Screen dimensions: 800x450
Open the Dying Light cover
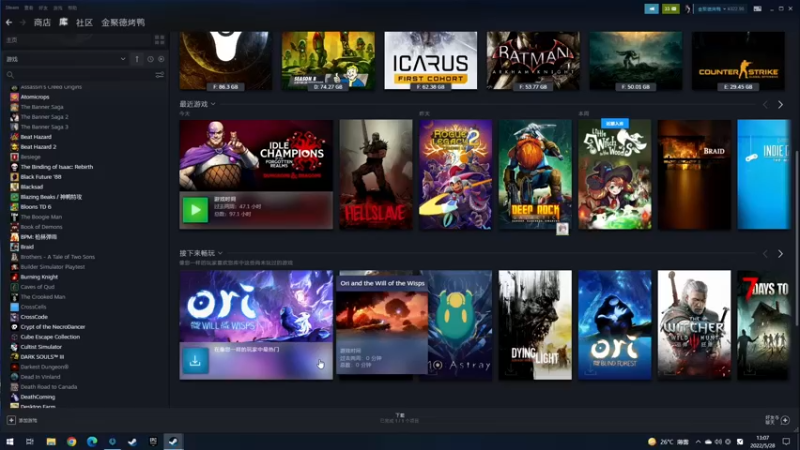(x=535, y=325)
